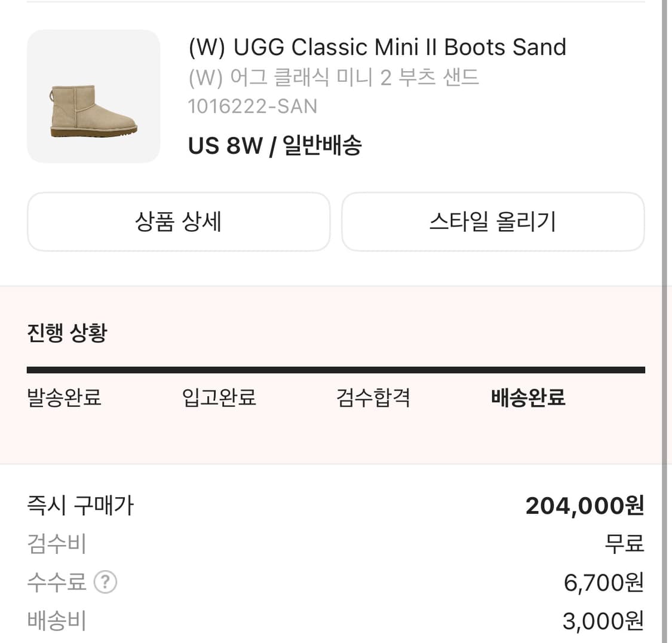Click the size info US 8W / 일반배송
The image size is (672, 643).
pos(275,145)
